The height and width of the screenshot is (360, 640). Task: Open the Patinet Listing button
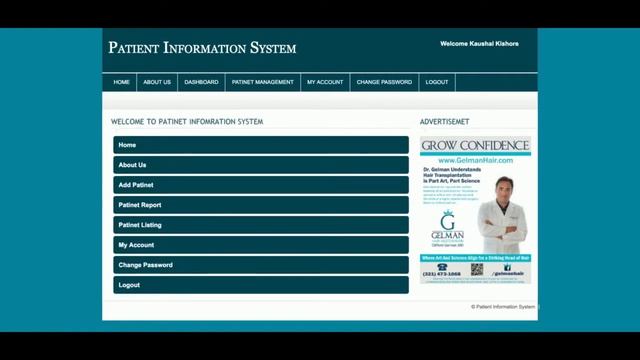(x=261, y=225)
